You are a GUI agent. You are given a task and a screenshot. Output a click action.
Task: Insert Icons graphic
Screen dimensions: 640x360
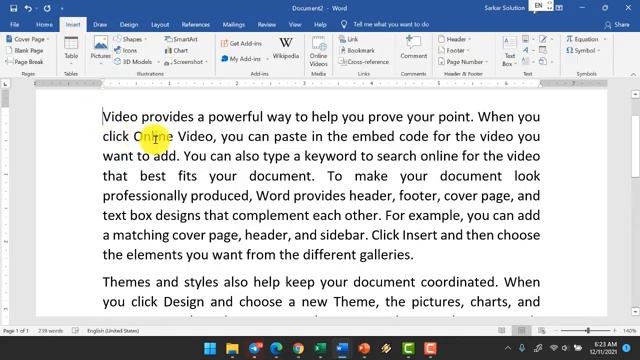[x=126, y=51]
